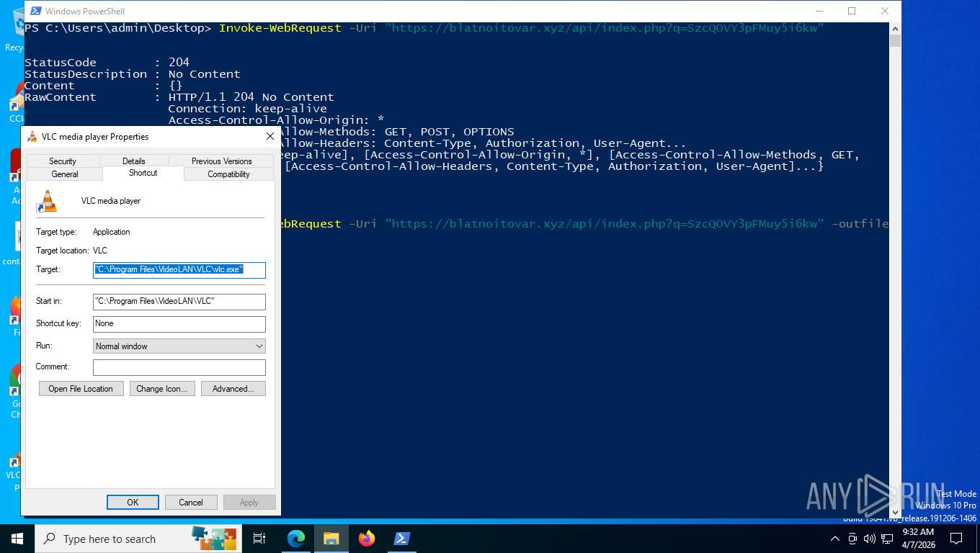Click the Start in field
The height and width of the screenshot is (553, 980).
(179, 301)
